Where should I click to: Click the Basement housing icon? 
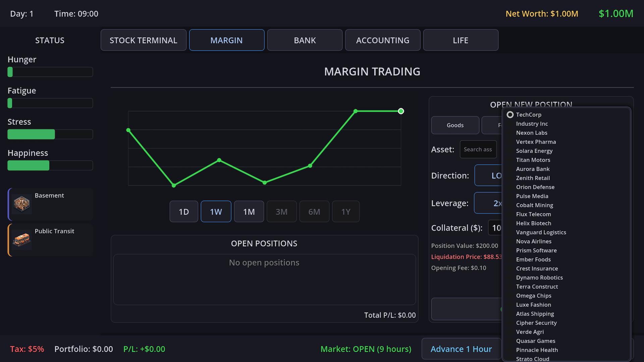(x=21, y=204)
